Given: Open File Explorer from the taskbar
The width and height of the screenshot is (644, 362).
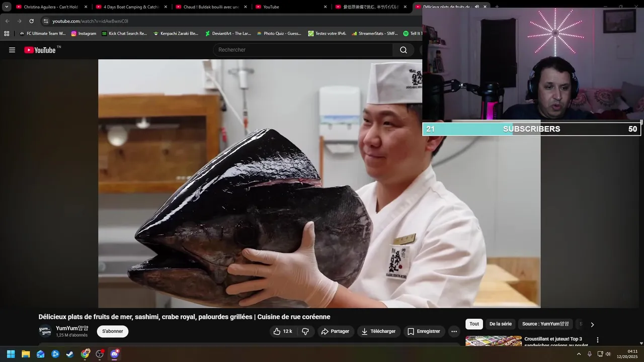Looking at the screenshot, I should click(x=26, y=354).
